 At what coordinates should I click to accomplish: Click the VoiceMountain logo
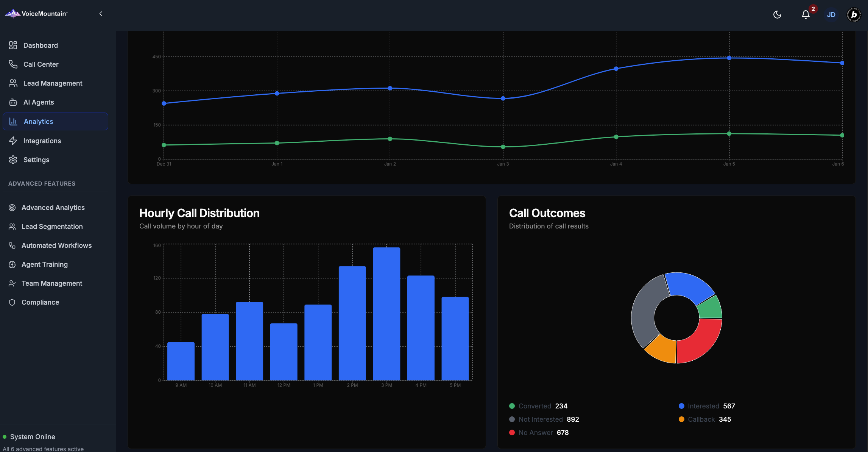pyautogui.click(x=36, y=14)
